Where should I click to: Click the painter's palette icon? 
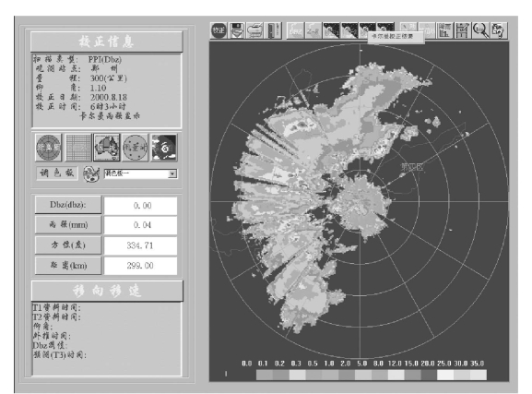(91, 173)
